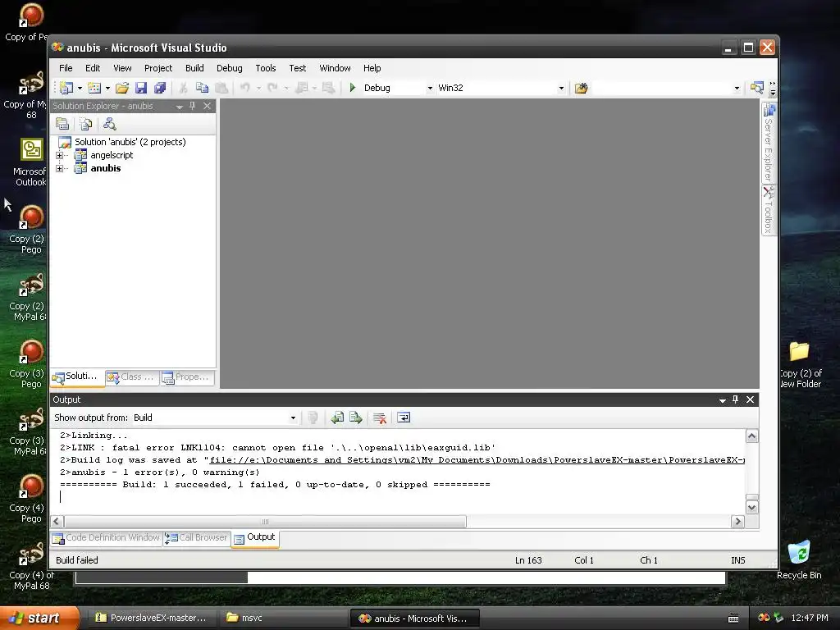The height and width of the screenshot is (630, 840).
Task: Open the Debug configuration dropdown
Action: pos(430,88)
